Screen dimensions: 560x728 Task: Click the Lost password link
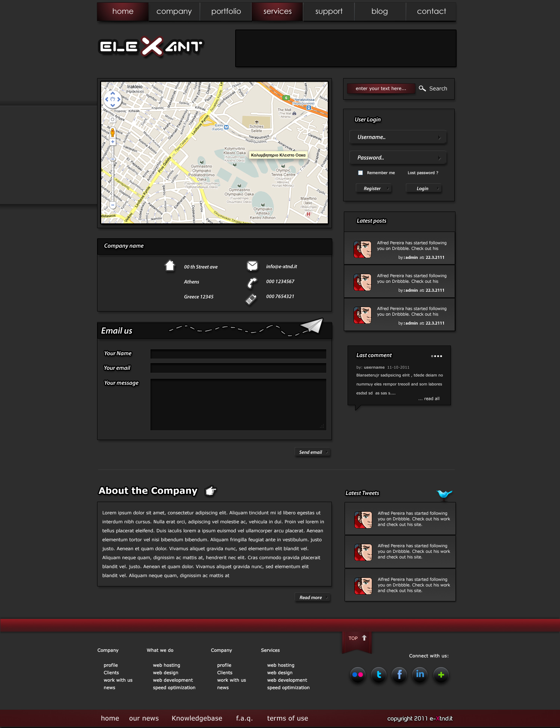pos(423,173)
